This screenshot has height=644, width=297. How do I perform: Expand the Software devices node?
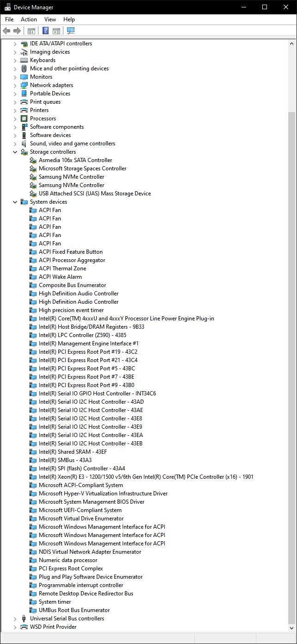[x=15, y=135]
